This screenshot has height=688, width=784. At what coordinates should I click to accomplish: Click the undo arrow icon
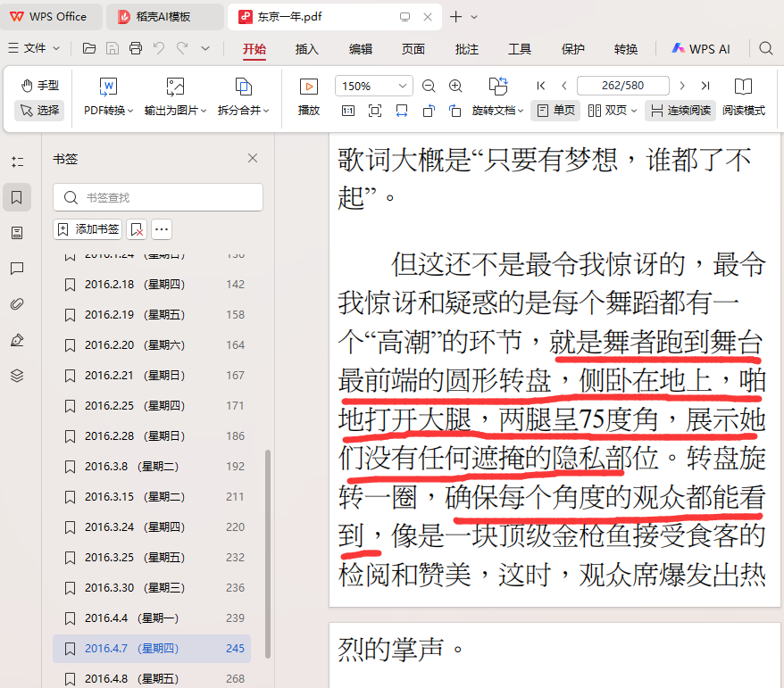point(159,48)
